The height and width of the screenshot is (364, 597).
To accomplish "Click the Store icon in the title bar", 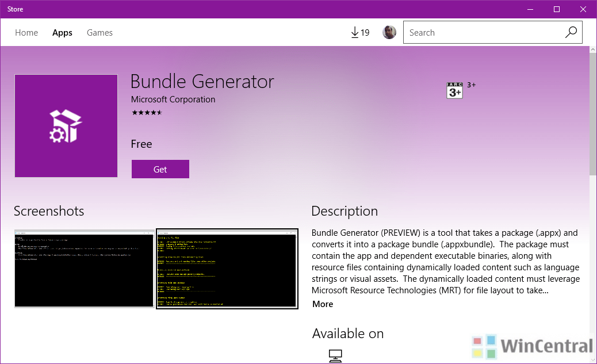I will 15,9.
